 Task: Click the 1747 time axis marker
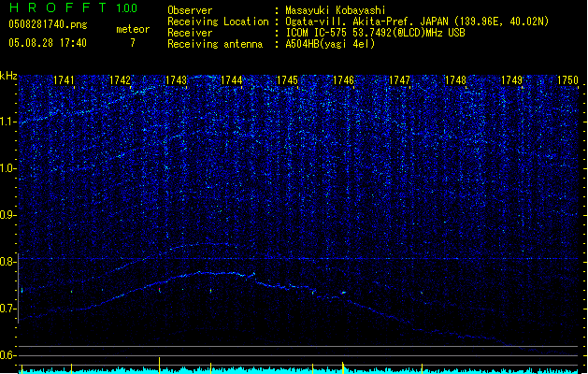[400, 80]
